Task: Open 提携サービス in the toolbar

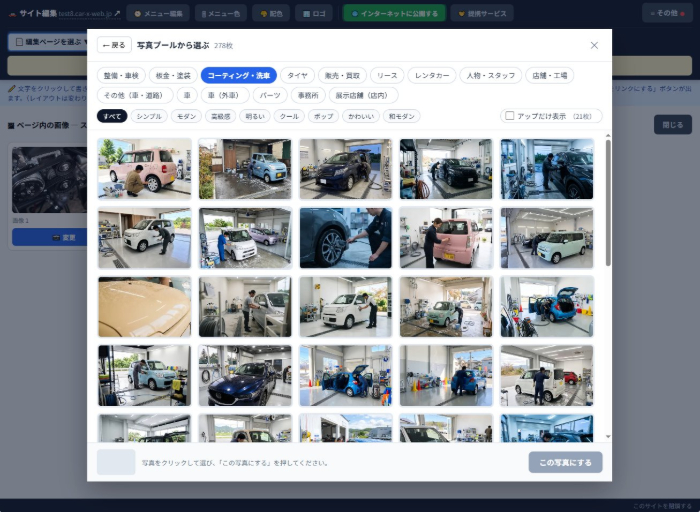Action: point(482,13)
